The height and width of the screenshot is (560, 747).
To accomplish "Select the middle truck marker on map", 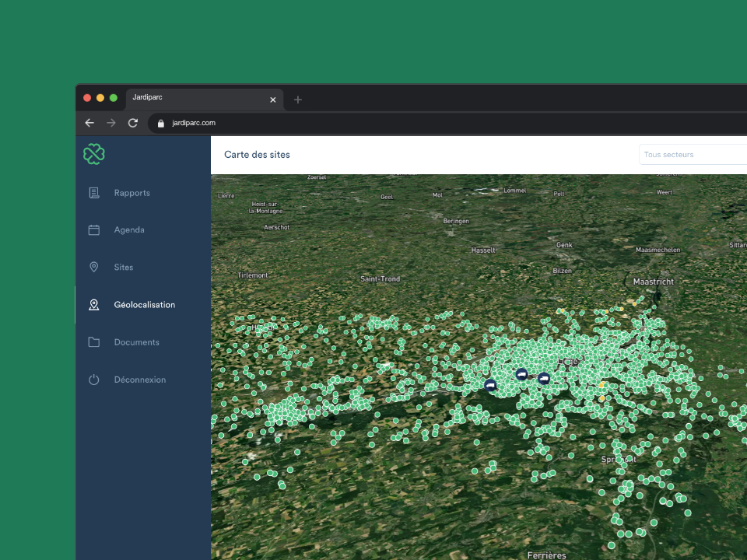I will pos(521,374).
